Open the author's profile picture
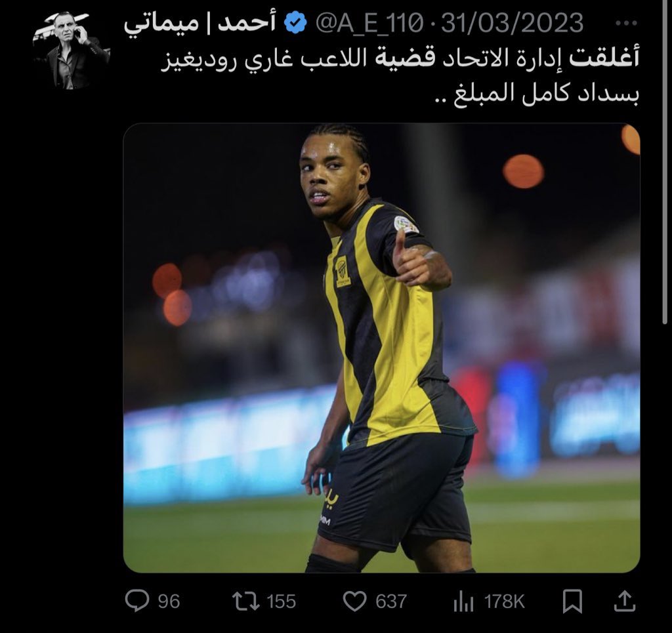672x633 pixels. click(71, 51)
